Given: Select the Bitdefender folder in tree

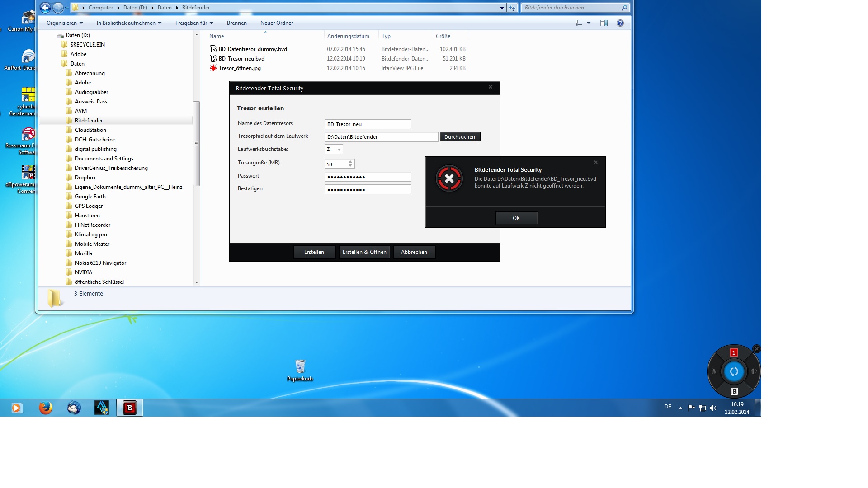Looking at the screenshot, I should [89, 121].
